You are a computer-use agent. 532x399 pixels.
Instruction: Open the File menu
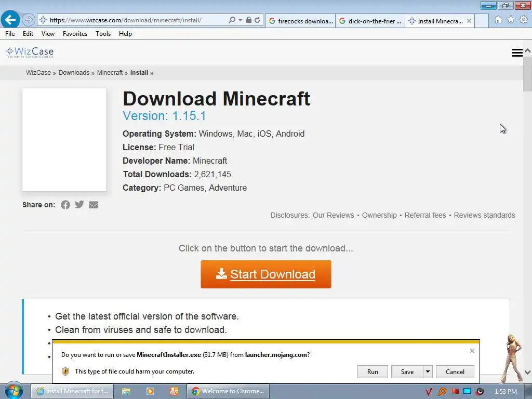point(10,34)
